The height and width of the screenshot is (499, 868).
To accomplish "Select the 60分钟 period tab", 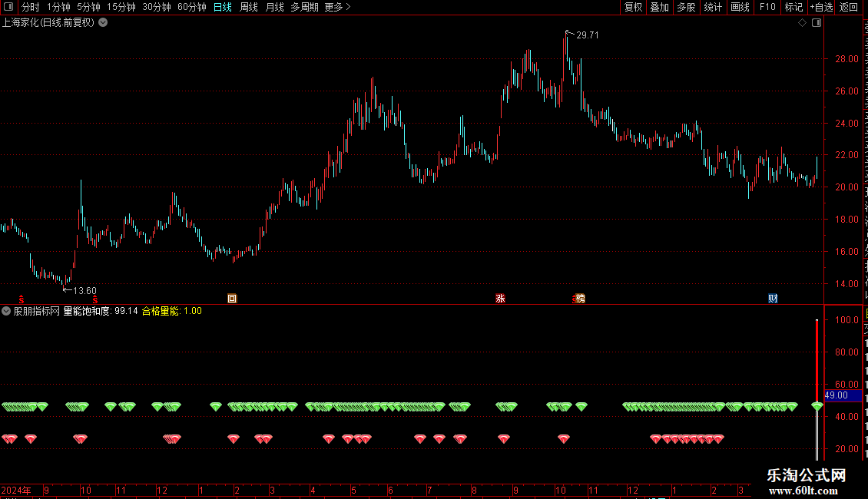I will click(x=192, y=7).
